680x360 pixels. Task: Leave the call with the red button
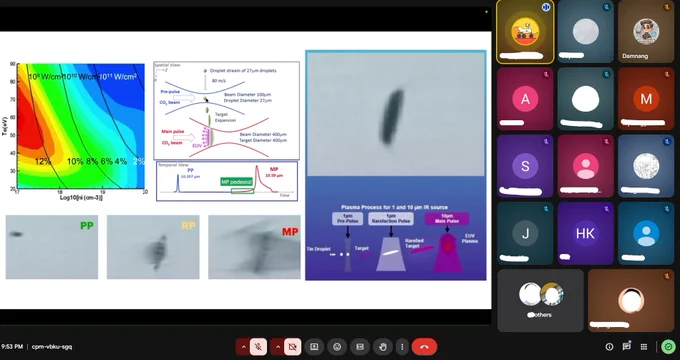coord(424,347)
